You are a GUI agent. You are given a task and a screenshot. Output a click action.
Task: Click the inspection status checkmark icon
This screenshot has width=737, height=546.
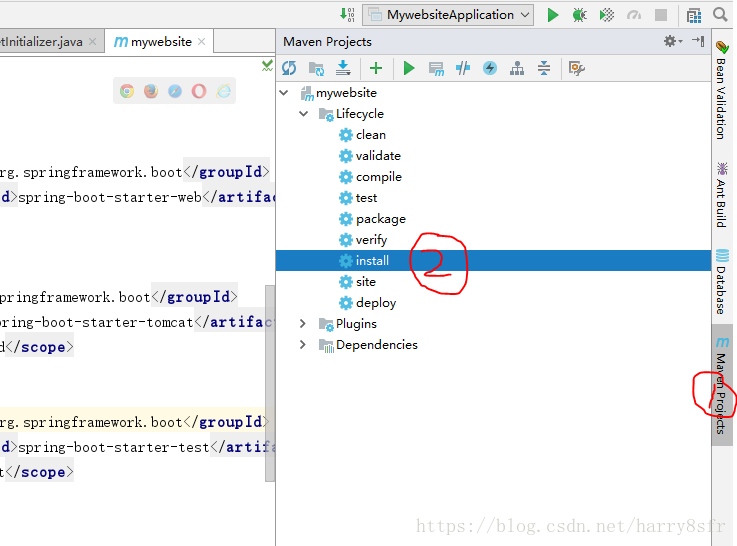point(267,66)
